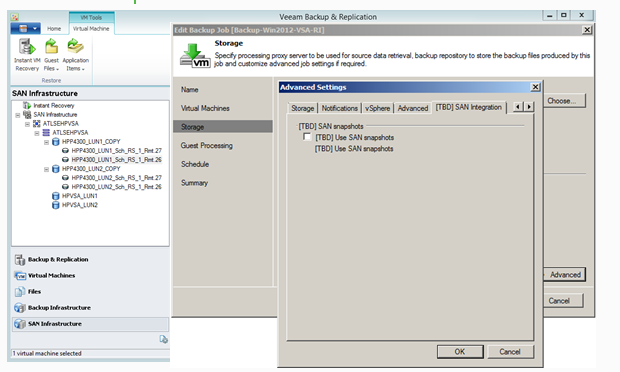This screenshot has height=372, width=620.
Task: Select the Virtual Machine ribbon tab
Action: 91,29
